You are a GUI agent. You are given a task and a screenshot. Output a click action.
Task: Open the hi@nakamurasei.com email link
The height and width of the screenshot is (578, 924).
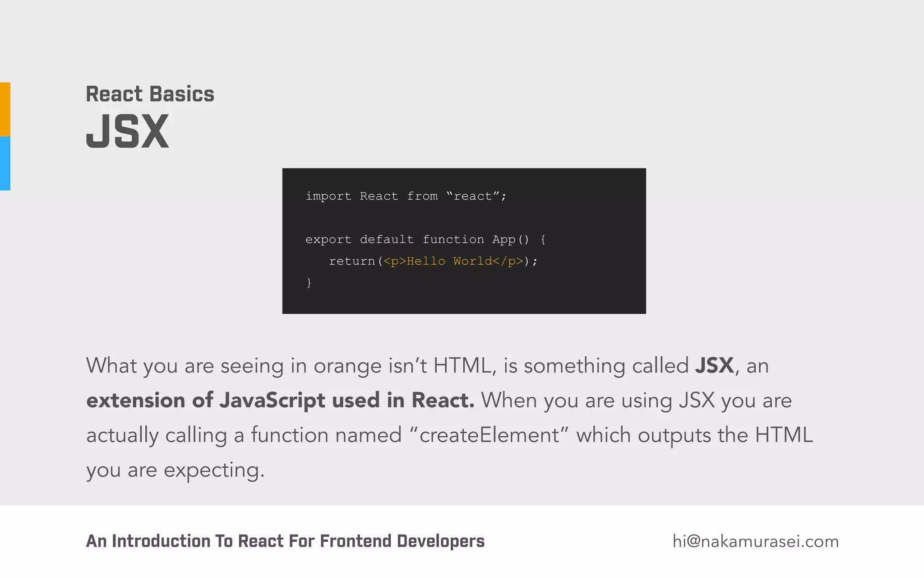point(755,541)
